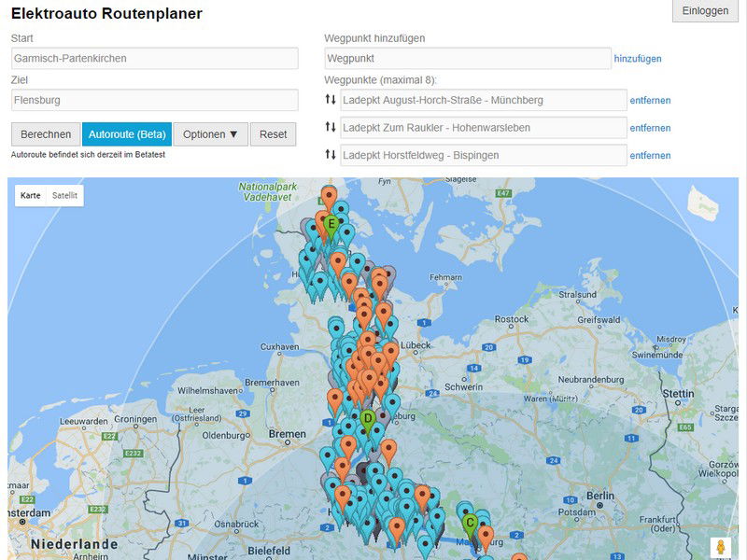Open the Optionen dropdown
Image resolution: width=747 pixels, height=560 pixels.
[210, 134]
